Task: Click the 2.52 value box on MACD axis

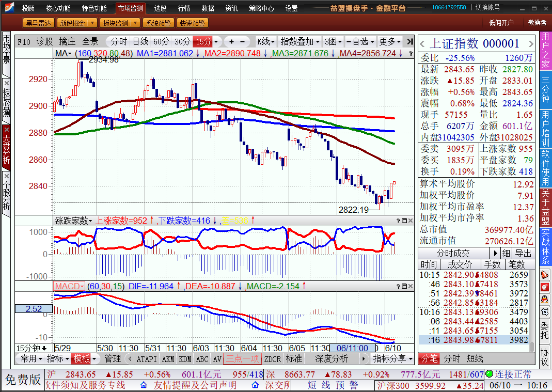Action: (x=34, y=309)
